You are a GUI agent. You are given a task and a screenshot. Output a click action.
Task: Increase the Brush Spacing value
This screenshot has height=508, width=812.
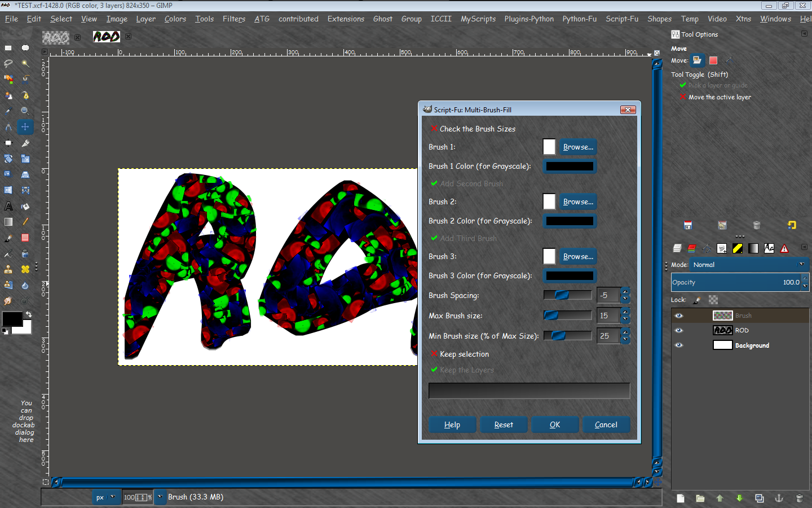tap(625, 291)
